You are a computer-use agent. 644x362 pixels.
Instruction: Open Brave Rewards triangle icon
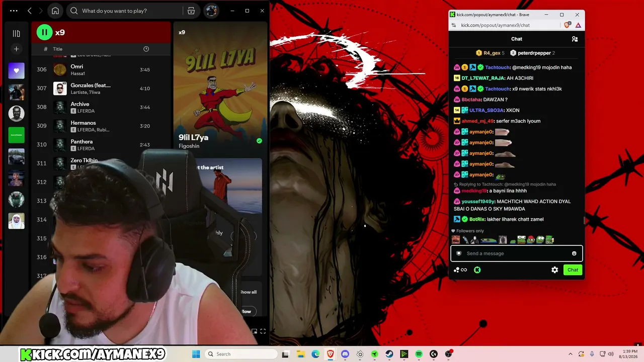tap(578, 25)
